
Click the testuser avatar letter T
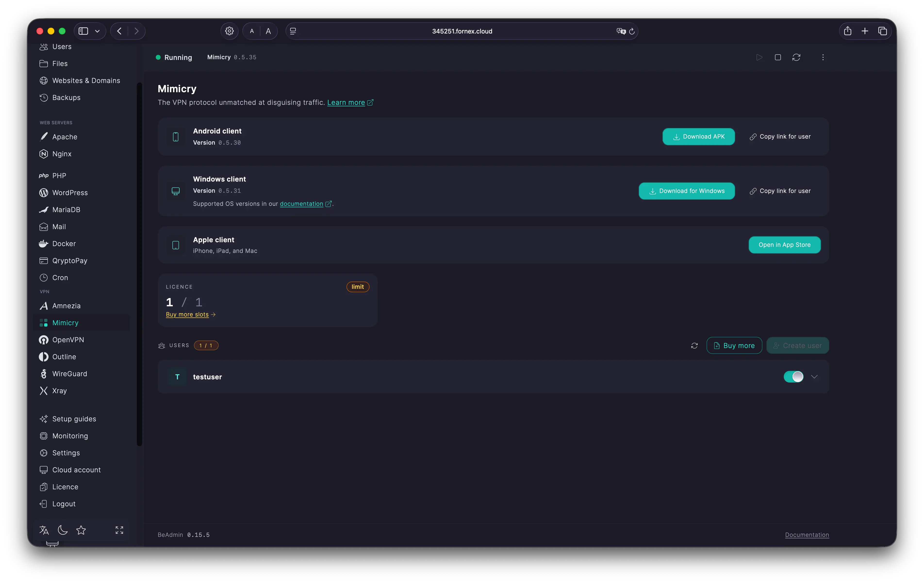[x=177, y=377]
